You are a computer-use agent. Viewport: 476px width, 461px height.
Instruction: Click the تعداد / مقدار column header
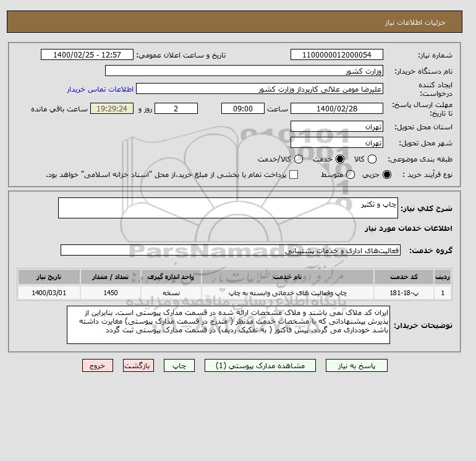[111, 277]
